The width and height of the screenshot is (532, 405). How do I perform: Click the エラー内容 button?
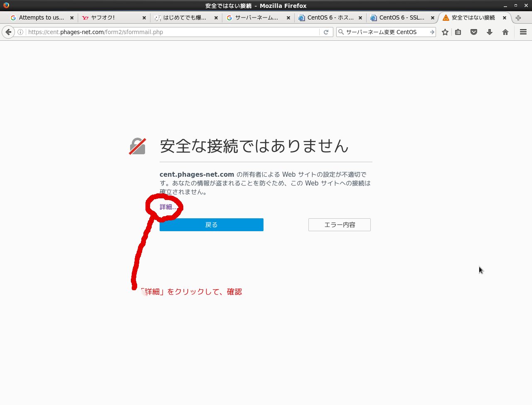340,225
